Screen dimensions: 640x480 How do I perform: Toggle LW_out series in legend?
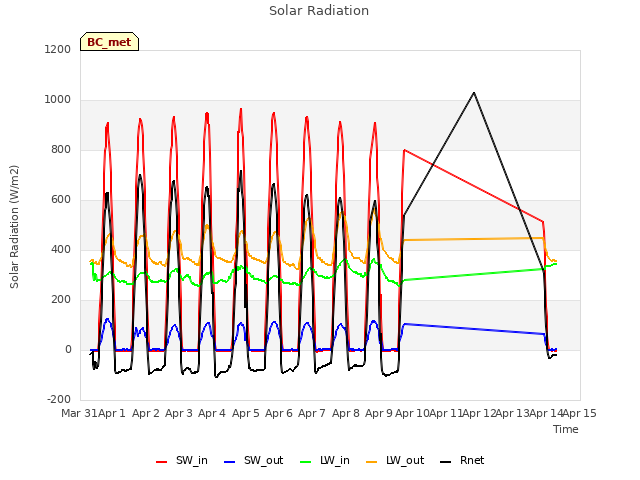point(395,460)
